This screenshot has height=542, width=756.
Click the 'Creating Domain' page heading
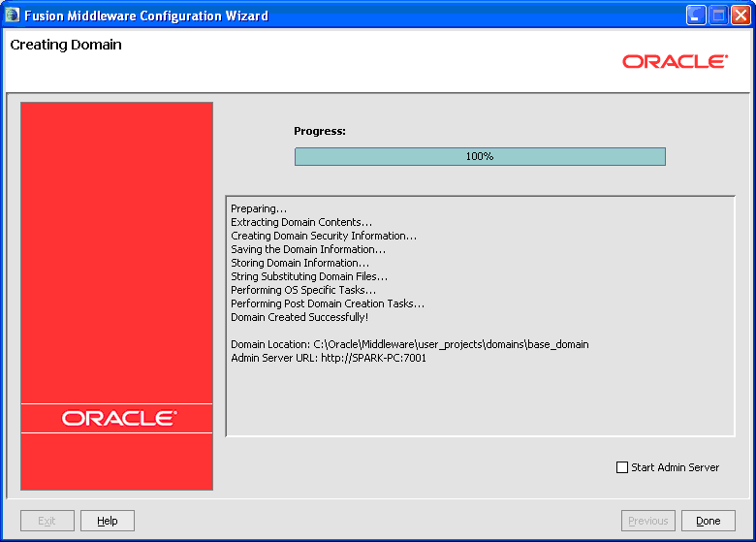click(x=66, y=45)
